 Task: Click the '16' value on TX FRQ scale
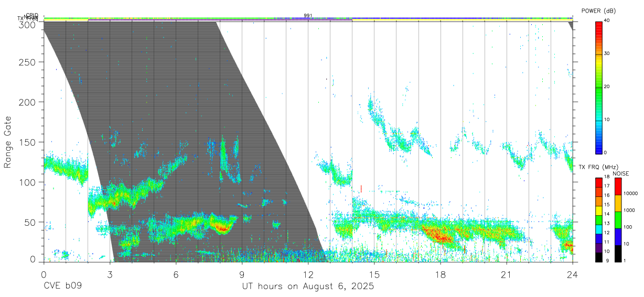pyautogui.click(x=608, y=196)
